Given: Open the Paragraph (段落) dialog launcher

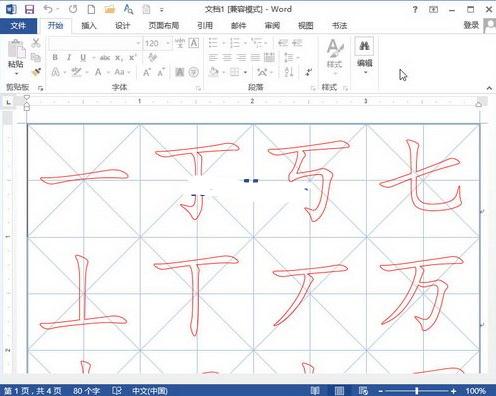Looking at the screenshot, I should [313, 88].
